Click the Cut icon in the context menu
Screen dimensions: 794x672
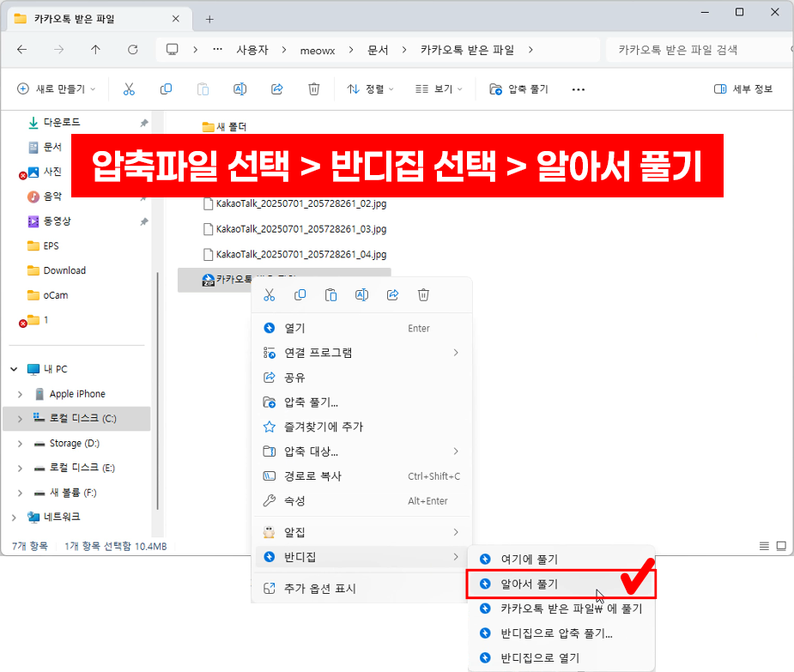(270, 294)
